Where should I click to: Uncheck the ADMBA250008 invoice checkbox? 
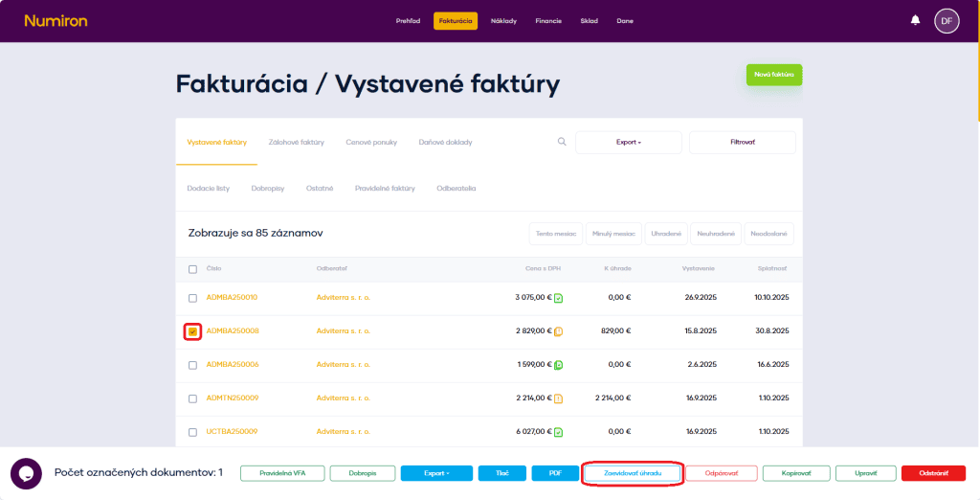[192, 331]
